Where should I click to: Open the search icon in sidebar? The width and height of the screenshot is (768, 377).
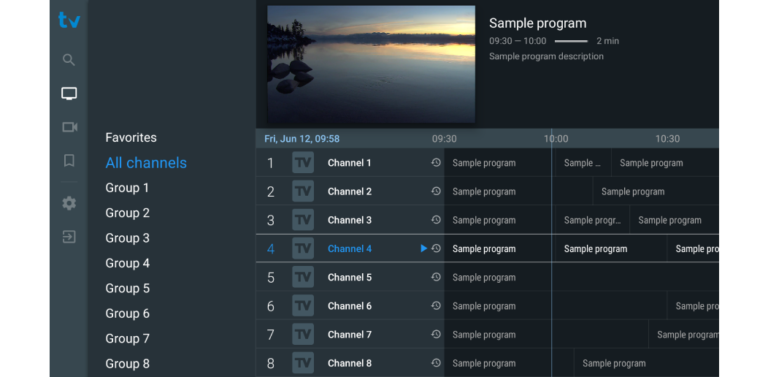pyautogui.click(x=69, y=60)
